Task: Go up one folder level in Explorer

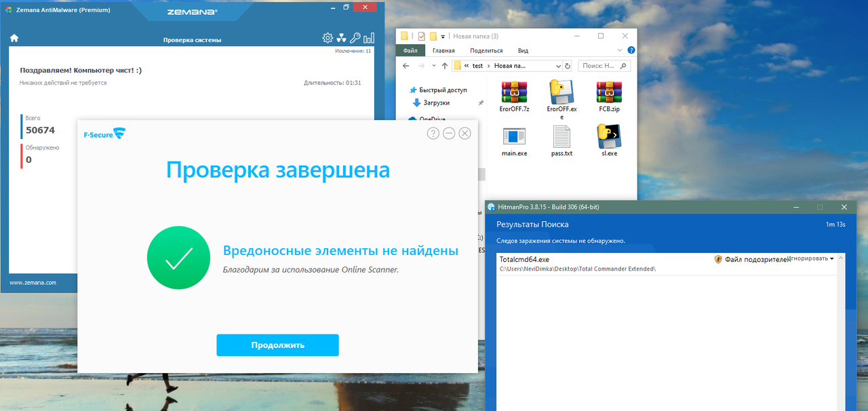Action: click(x=444, y=66)
